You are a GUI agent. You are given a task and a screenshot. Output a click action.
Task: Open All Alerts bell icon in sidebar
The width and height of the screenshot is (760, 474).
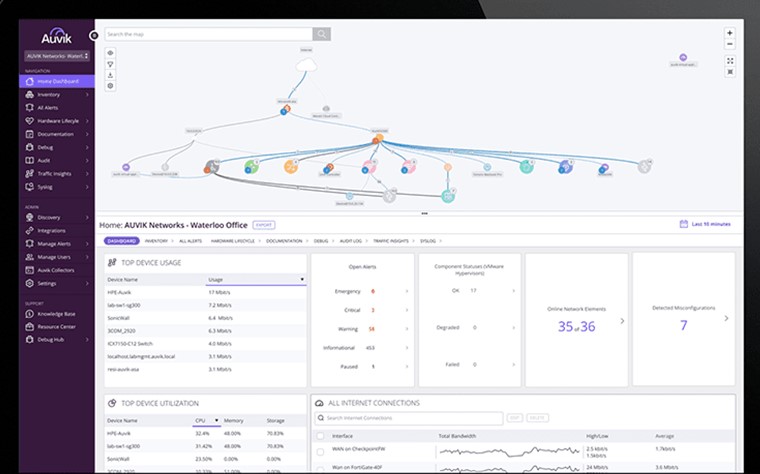(x=30, y=108)
